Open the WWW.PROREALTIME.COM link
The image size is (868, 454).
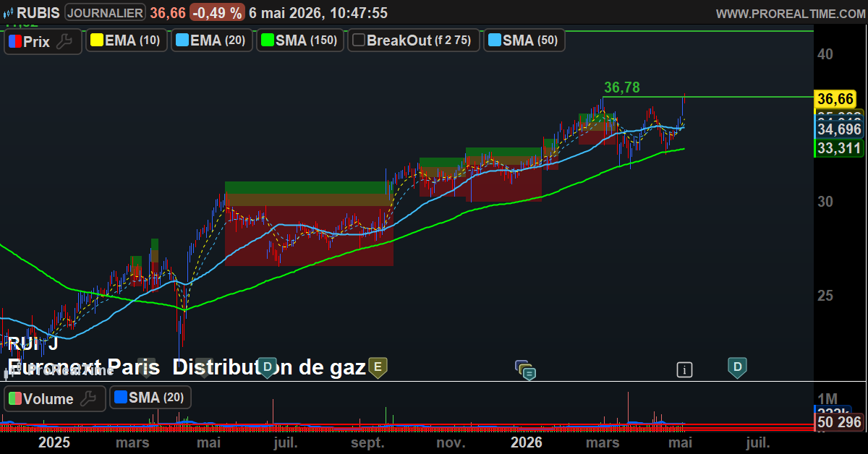[x=790, y=13]
